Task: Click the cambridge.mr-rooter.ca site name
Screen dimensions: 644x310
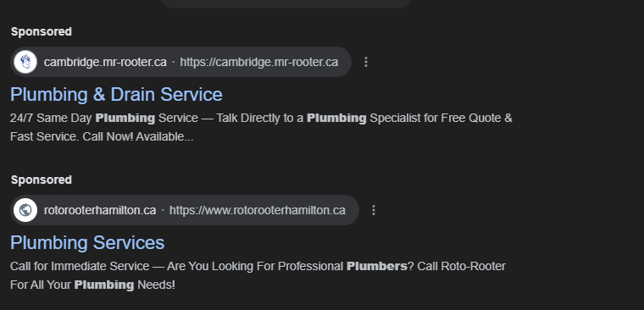Action: [x=105, y=62]
